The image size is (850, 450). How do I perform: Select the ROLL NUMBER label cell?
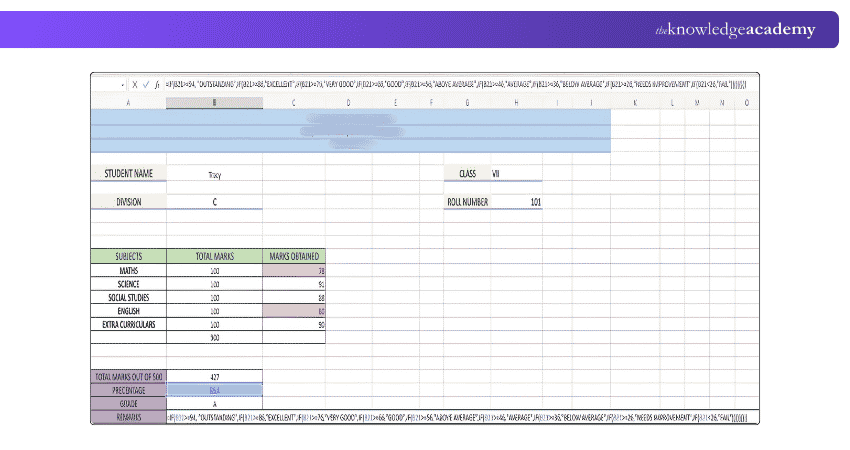pyautogui.click(x=467, y=202)
